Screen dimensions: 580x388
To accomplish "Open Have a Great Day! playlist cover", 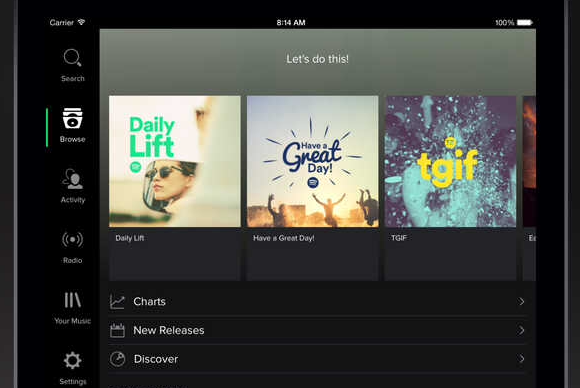I will coord(313,161).
